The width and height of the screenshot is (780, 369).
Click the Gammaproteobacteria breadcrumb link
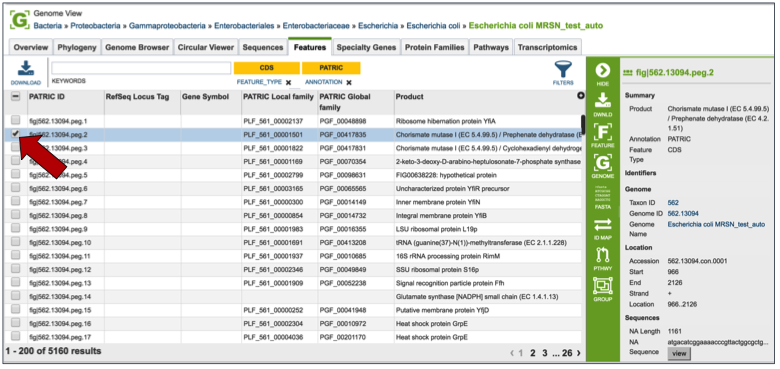(167, 25)
